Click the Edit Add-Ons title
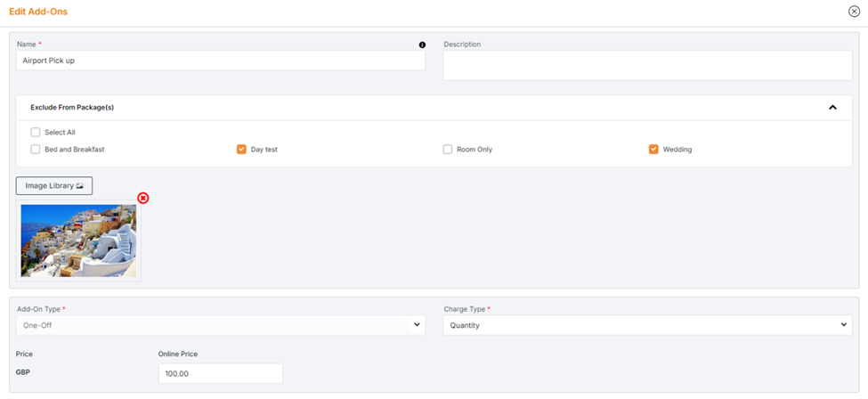The width and height of the screenshot is (868, 399). (38, 12)
